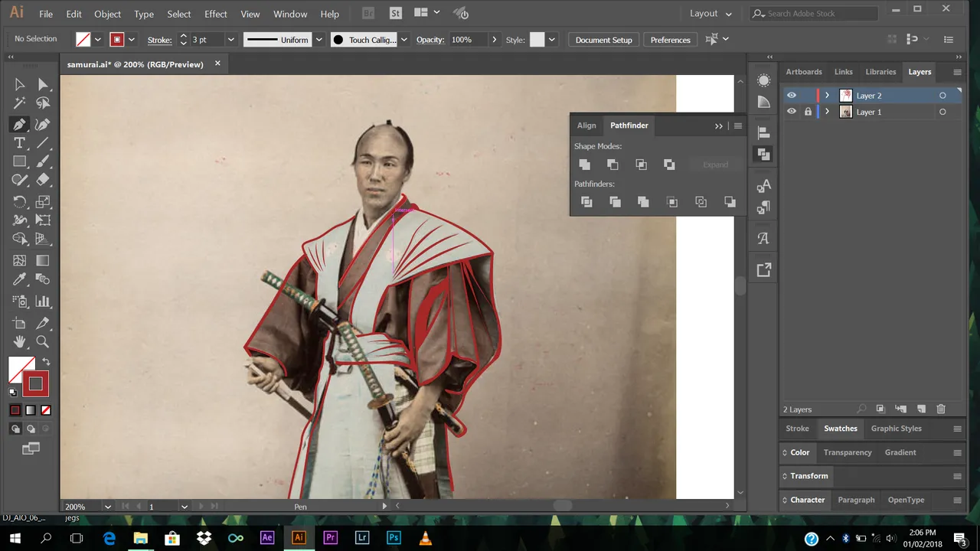Switch to the Artboards tab
This screenshot has height=551, width=980.
click(804, 72)
